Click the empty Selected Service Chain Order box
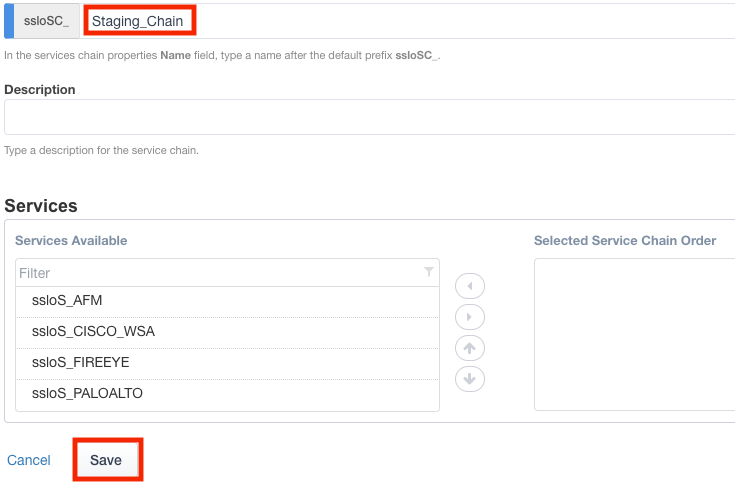Screen dimensions: 735x486 coord(634,334)
